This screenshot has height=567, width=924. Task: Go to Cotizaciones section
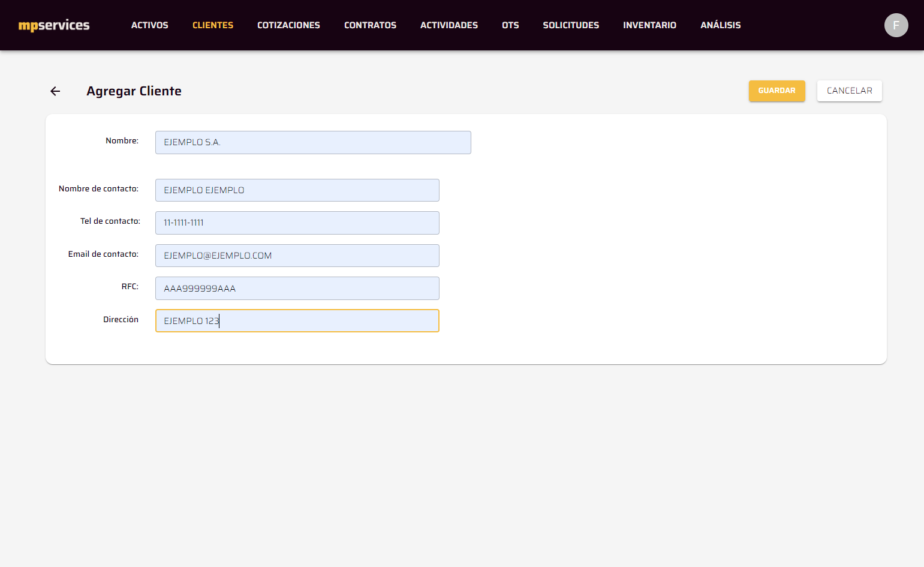[x=288, y=25]
